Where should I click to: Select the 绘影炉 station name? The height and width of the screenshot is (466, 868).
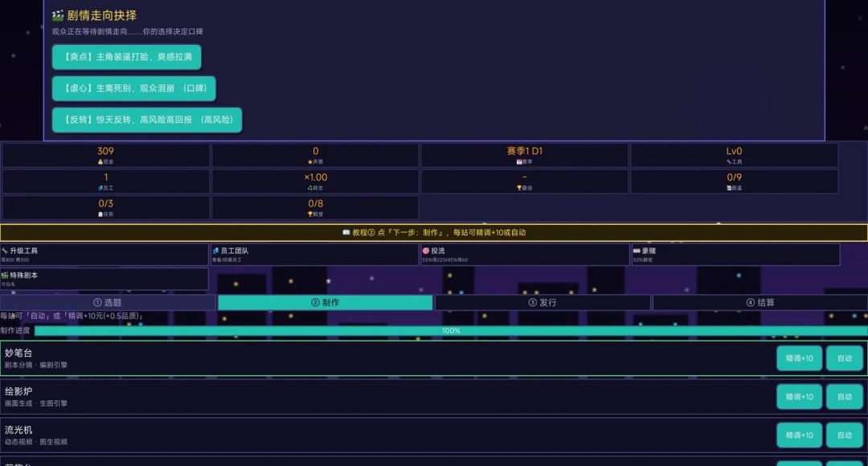click(18, 391)
